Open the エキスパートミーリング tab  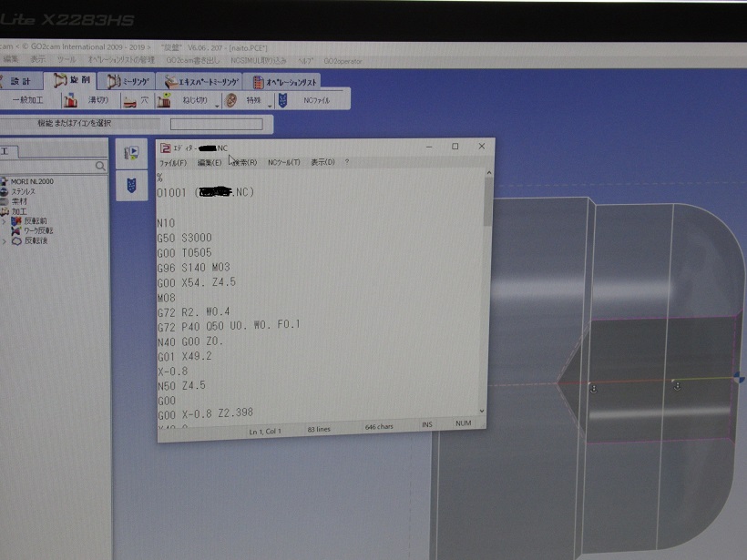click(x=200, y=82)
